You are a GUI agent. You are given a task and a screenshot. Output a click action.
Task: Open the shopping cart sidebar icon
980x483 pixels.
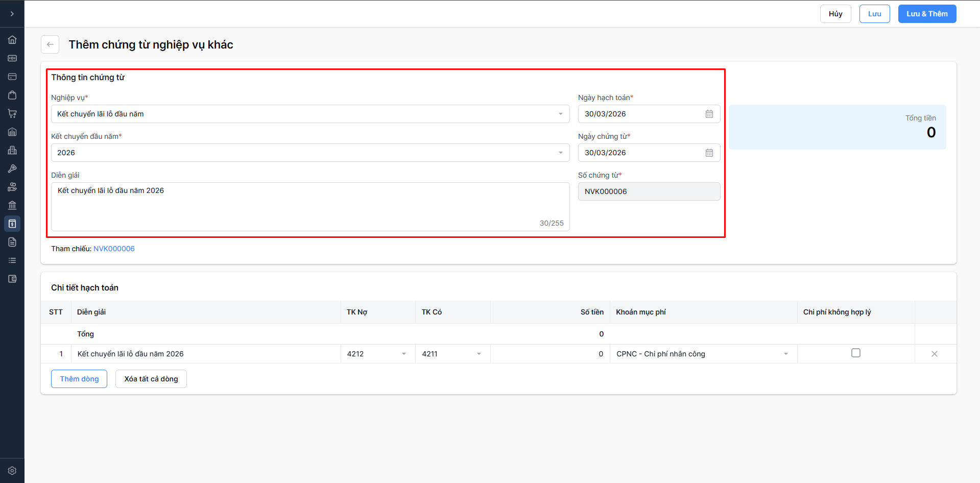coord(12,113)
